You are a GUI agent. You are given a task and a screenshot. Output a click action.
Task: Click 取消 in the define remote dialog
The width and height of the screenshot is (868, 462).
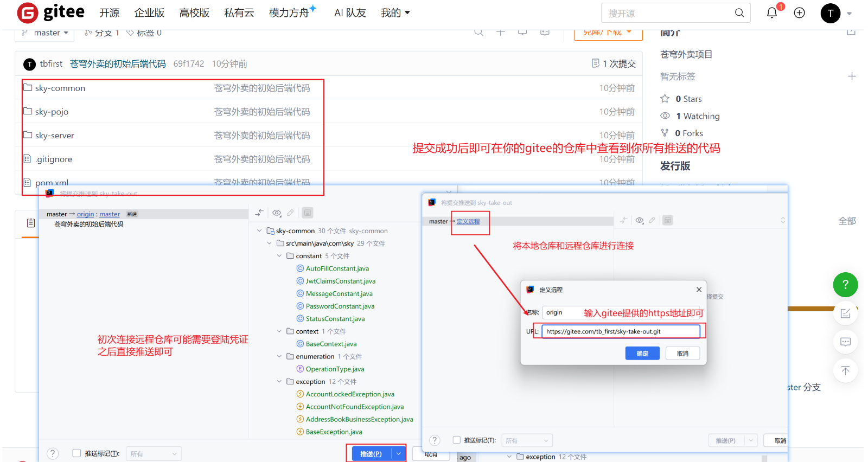pos(682,354)
